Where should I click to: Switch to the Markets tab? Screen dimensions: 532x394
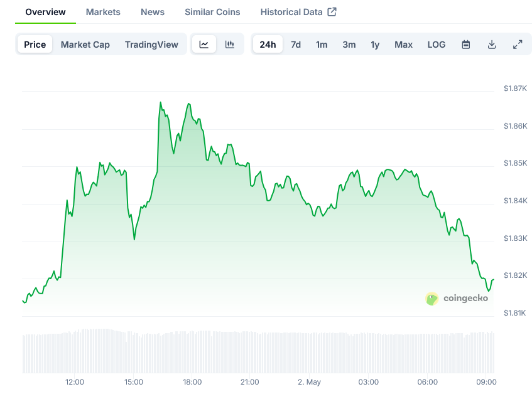point(103,11)
